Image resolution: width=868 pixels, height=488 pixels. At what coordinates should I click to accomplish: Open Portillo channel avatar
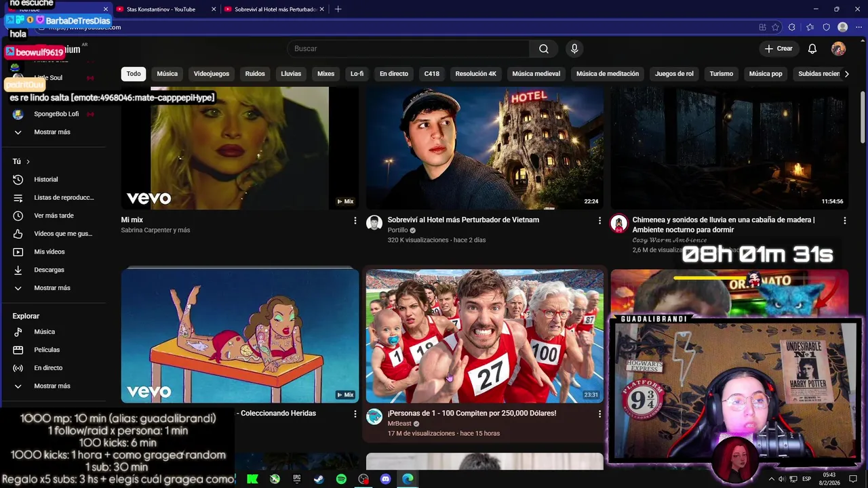click(374, 223)
